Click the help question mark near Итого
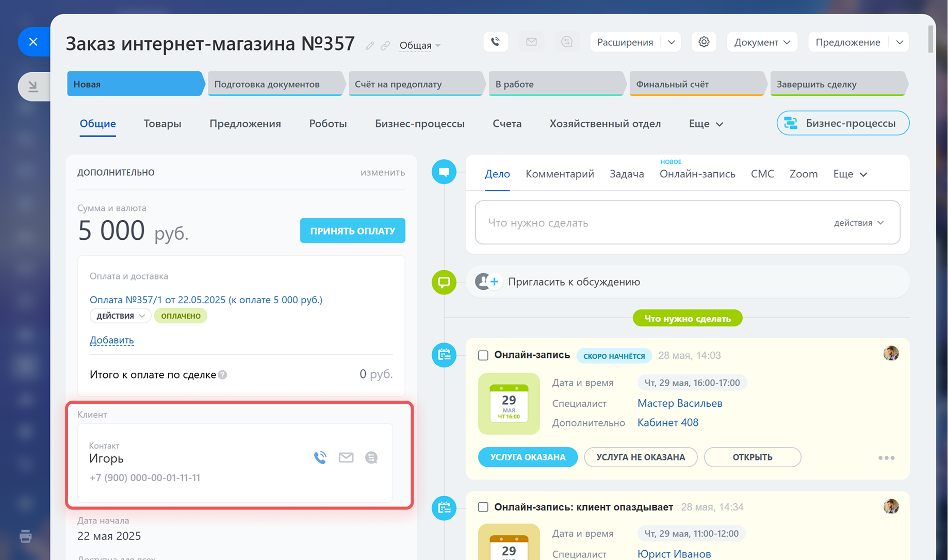Viewport: 948px width, 560px height. coord(222,375)
